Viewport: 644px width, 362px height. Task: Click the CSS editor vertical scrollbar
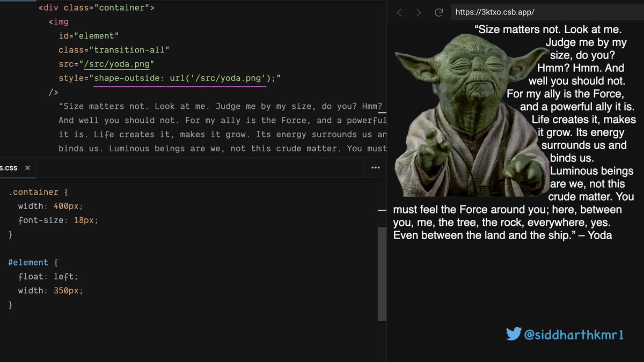click(382, 274)
